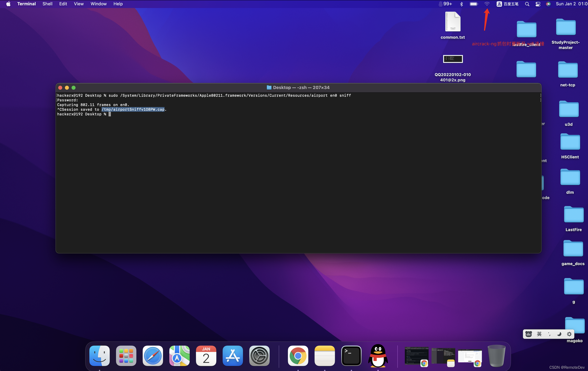Viewport: 588px width, 371px height.
Task: Open the Window menu
Action: click(x=98, y=4)
